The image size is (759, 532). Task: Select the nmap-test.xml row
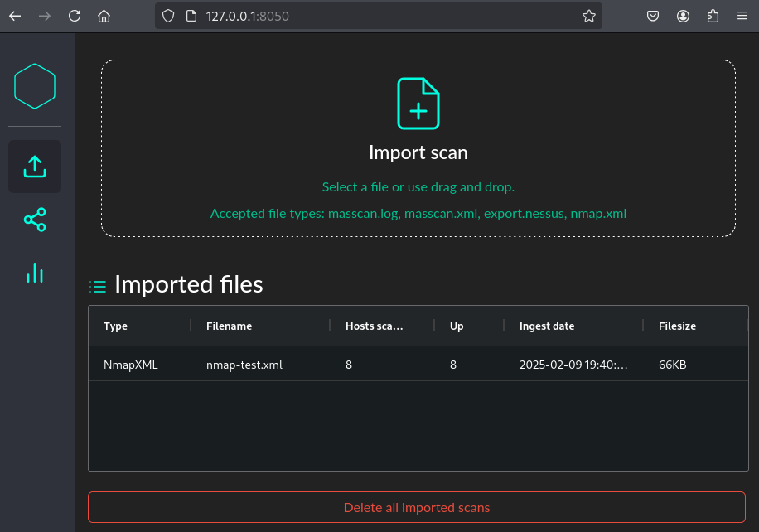(x=244, y=365)
